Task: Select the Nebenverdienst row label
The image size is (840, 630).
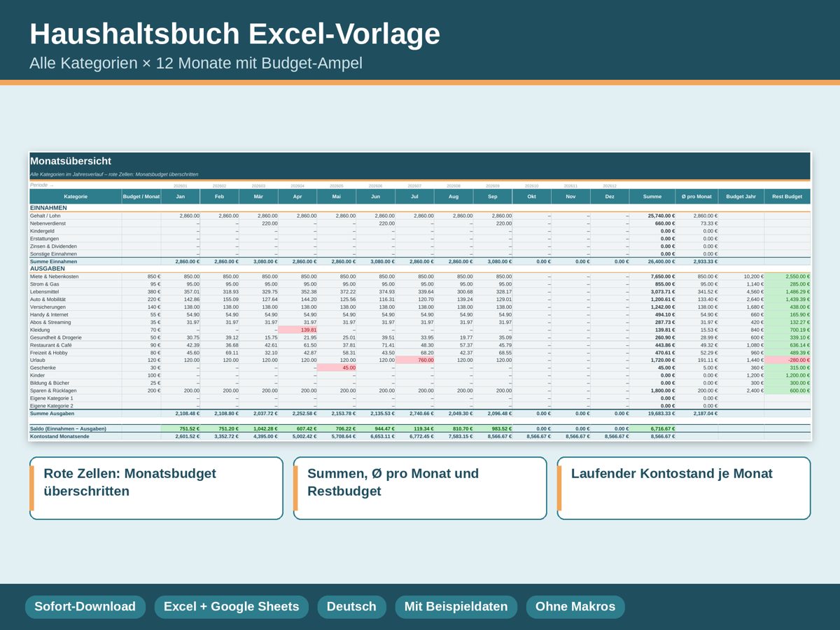Action: (48, 223)
